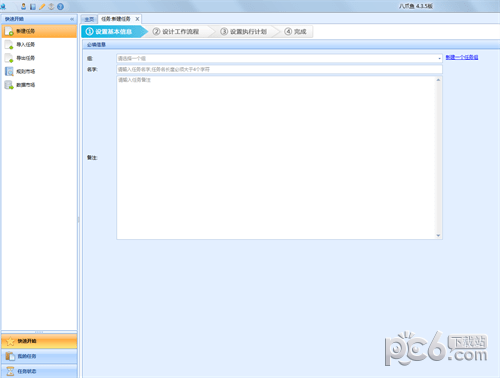This screenshot has width=500, height=378.
Task: Go to step 3 设置执行计划
Action: point(243,31)
